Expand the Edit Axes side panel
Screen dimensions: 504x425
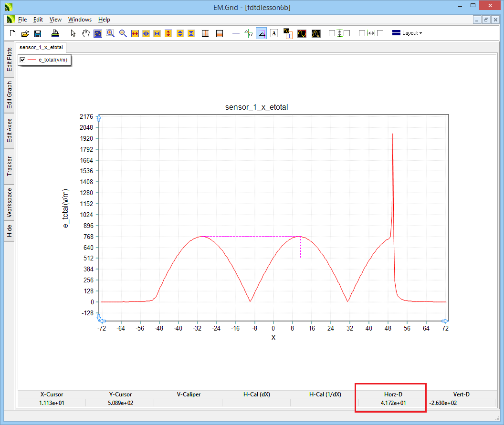pyautogui.click(x=10, y=130)
